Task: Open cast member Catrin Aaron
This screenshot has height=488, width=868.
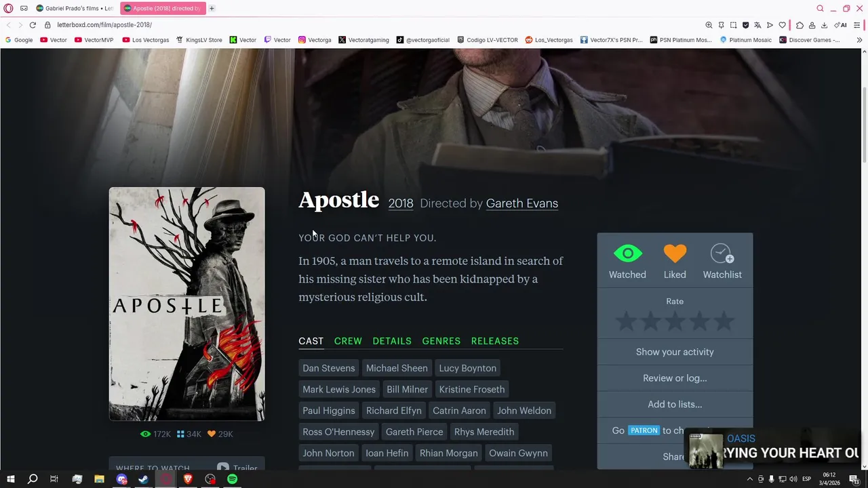Action: (x=459, y=411)
